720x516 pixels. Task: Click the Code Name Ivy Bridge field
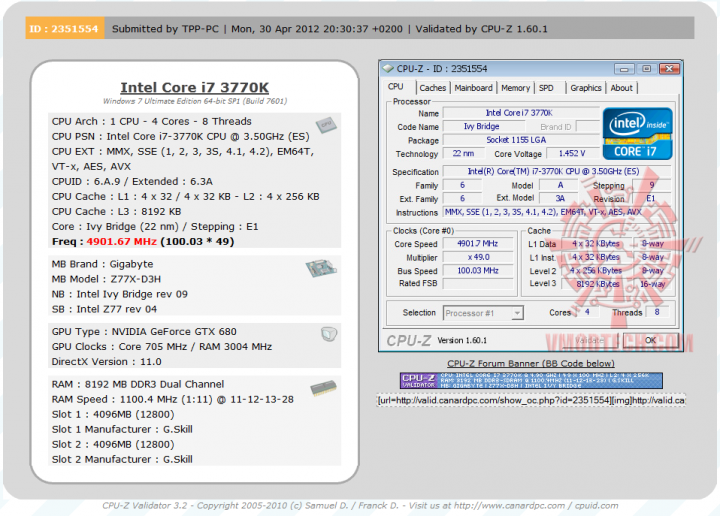(x=483, y=126)
